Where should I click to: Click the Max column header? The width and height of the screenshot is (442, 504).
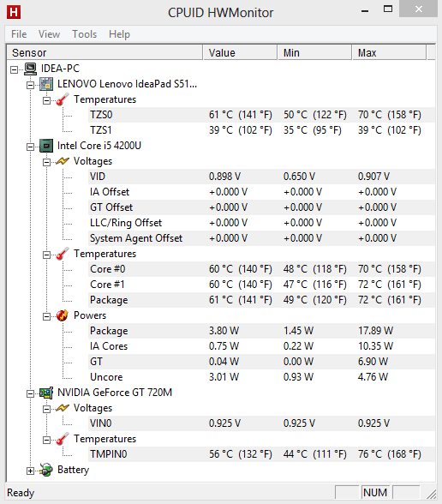tap(389, 53)
